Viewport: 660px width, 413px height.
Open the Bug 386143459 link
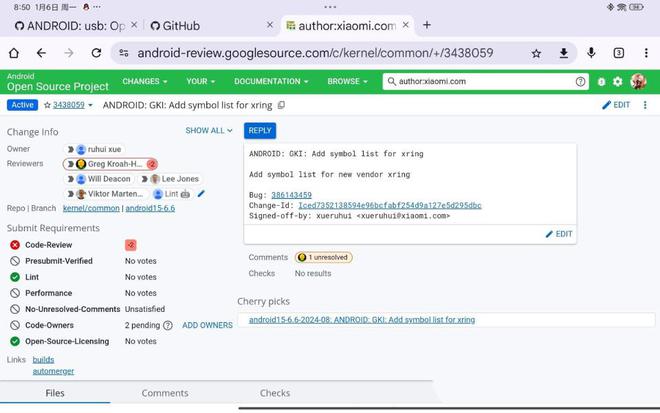[291, 195]
